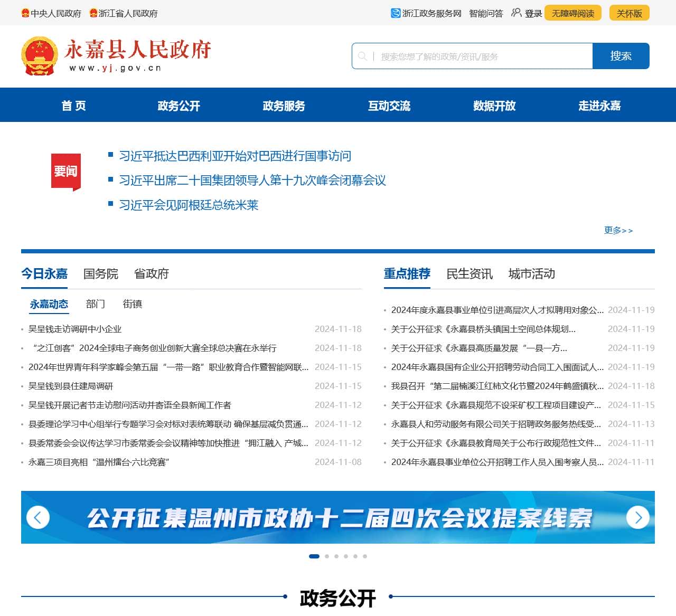Open the 走进永嘉 navigation menu

tap(600, 106)
